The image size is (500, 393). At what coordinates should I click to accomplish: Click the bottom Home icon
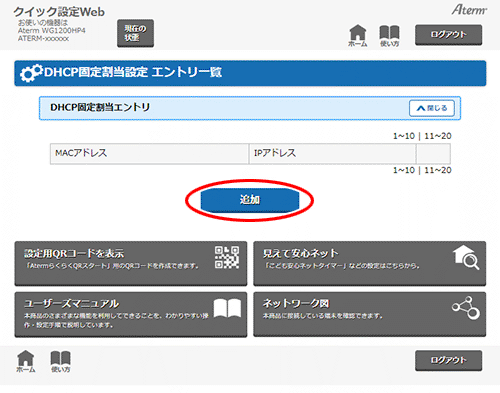26,361
